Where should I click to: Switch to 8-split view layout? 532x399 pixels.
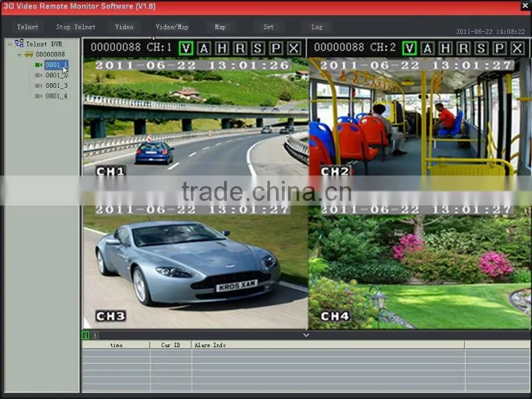(94, 335)
